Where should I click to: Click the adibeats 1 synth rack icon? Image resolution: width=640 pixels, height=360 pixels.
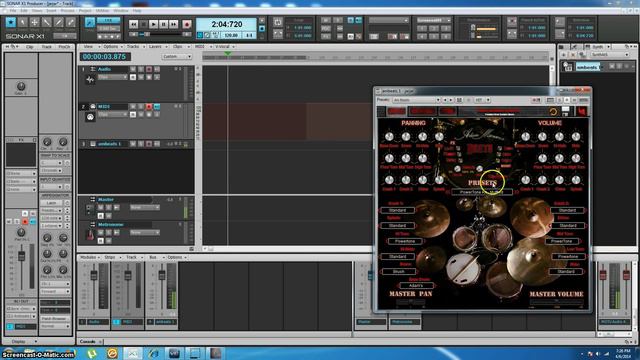(x=568, y=67)
